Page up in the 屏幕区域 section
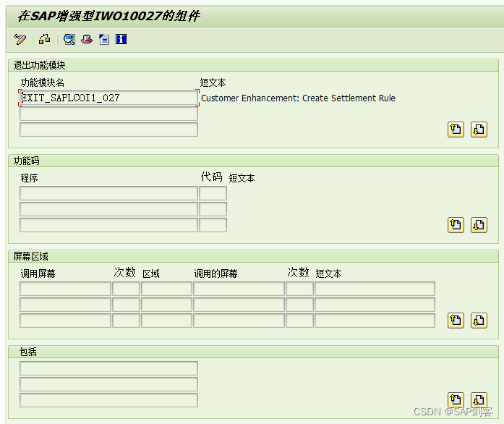The height and width of the screenshot is (424, 504). [x=456, y=321]
